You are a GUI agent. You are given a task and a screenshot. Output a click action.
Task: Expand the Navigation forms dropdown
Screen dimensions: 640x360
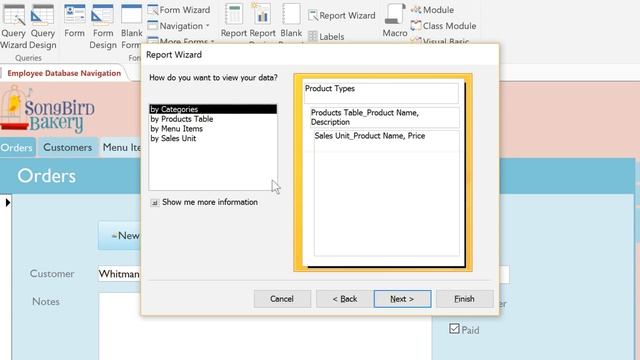tap(179, 26)
